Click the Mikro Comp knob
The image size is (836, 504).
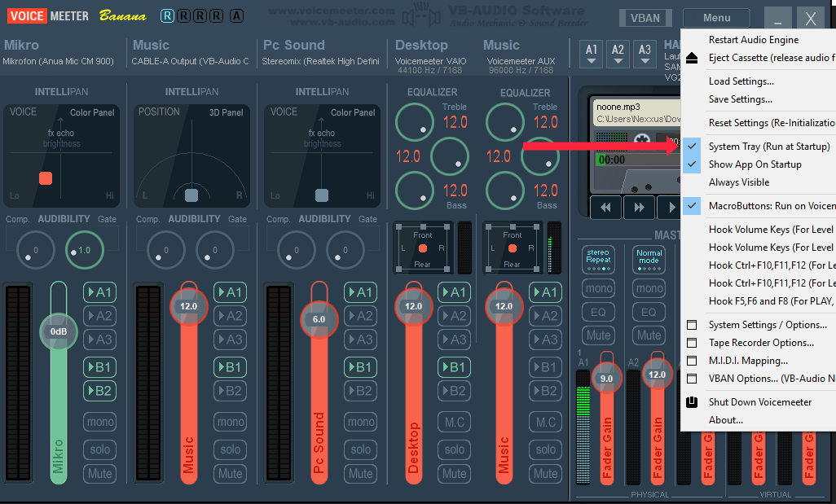click(35, 250)
